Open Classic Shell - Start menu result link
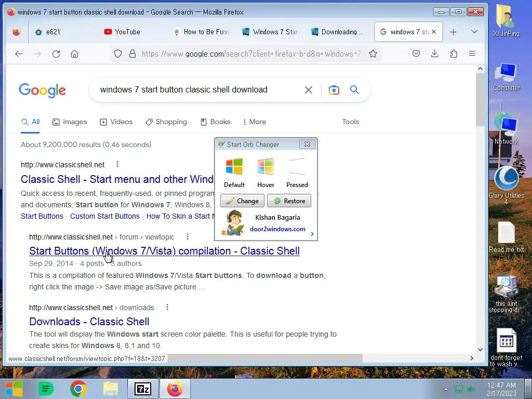This screenshot has height=399, width=532. [x=117, y=179]
